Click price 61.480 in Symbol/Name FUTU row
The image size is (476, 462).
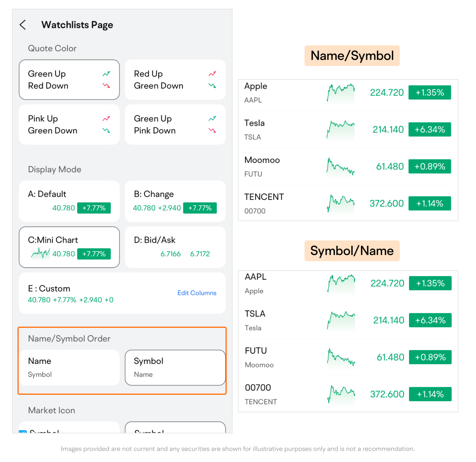[390, 357]
